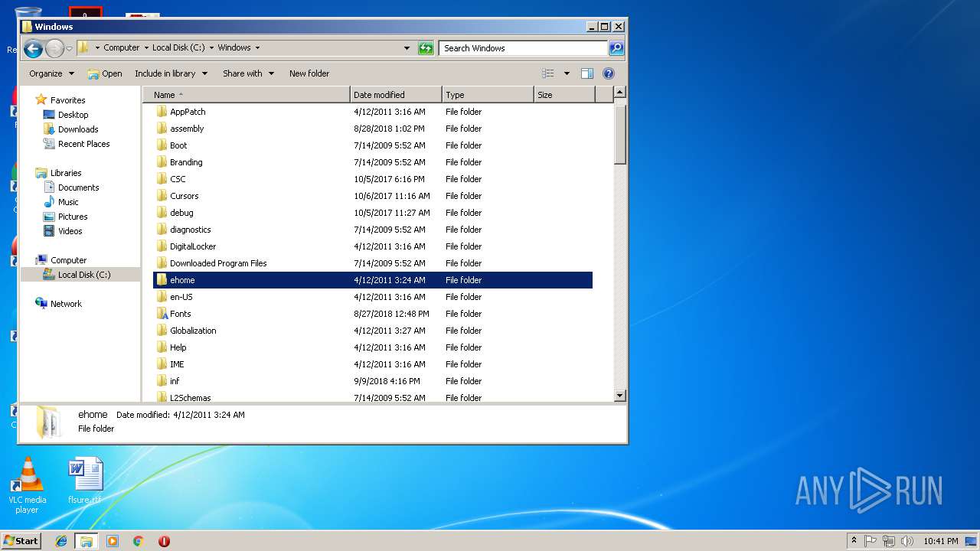
Task: Expand the Windows breadcrumb arrow
Action: (257, 47)
